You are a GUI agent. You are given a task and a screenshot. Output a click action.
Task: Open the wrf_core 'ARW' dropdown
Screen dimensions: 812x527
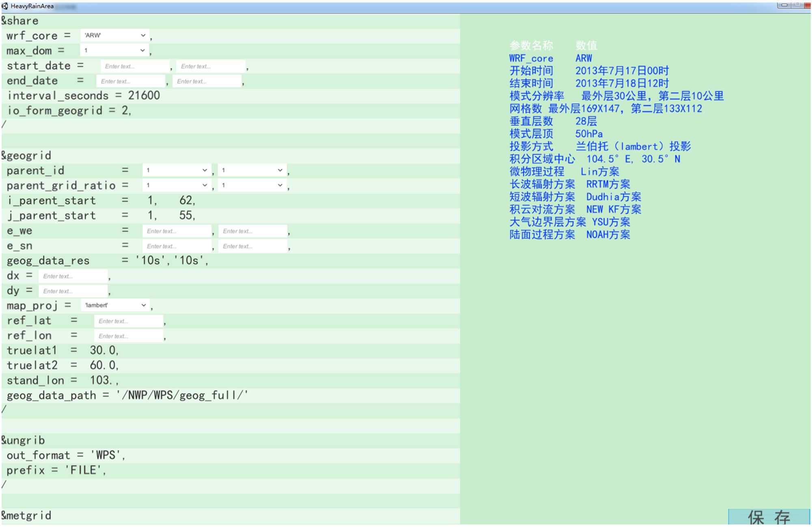115,35
